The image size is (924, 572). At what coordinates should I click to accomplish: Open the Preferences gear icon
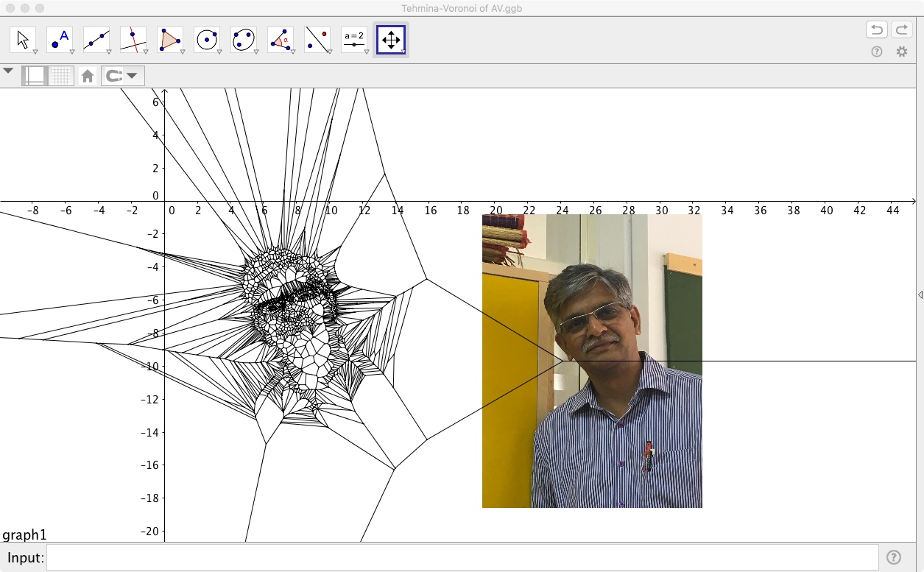(x=901, y=52)
